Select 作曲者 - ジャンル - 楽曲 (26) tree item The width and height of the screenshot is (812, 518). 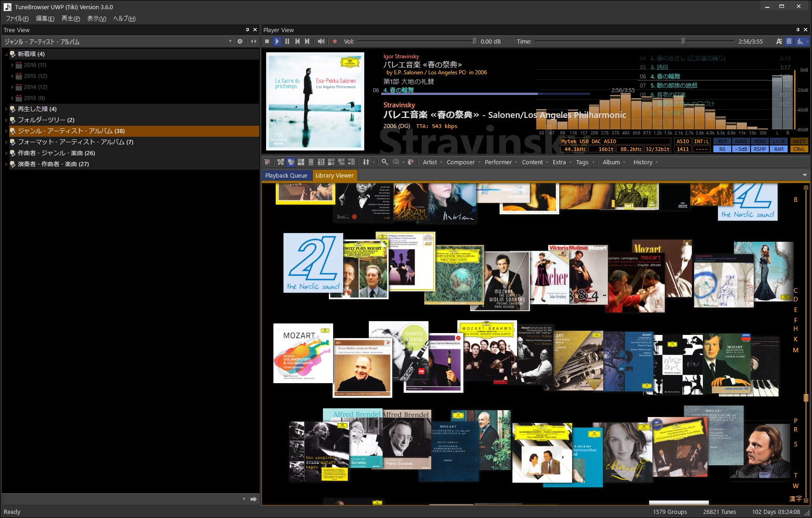pyautogui.click(x=56, y=153)
